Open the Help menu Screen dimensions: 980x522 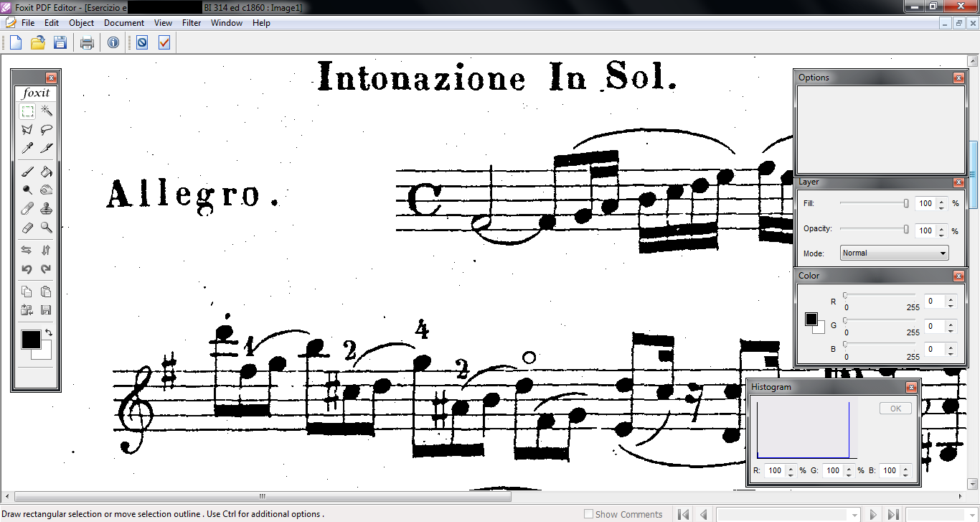[x=261, y=23]
